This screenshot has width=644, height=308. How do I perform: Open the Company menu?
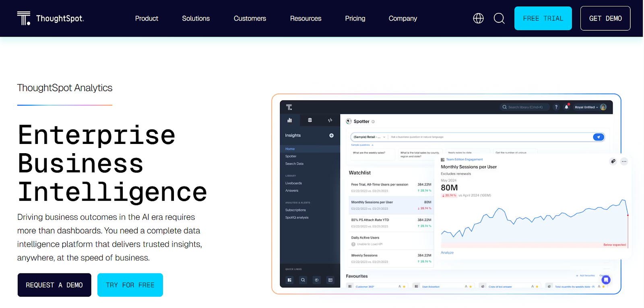[402, 19]
